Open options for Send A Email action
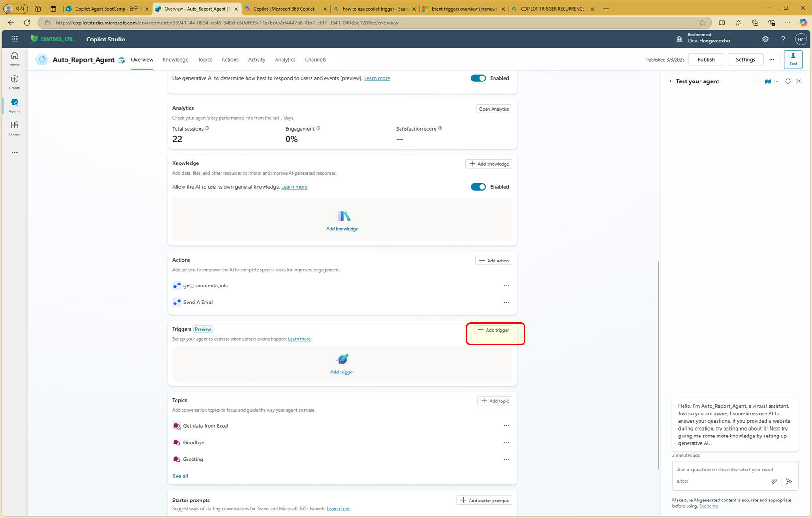This screenshot has height=518, width=812. coord(506,302)
